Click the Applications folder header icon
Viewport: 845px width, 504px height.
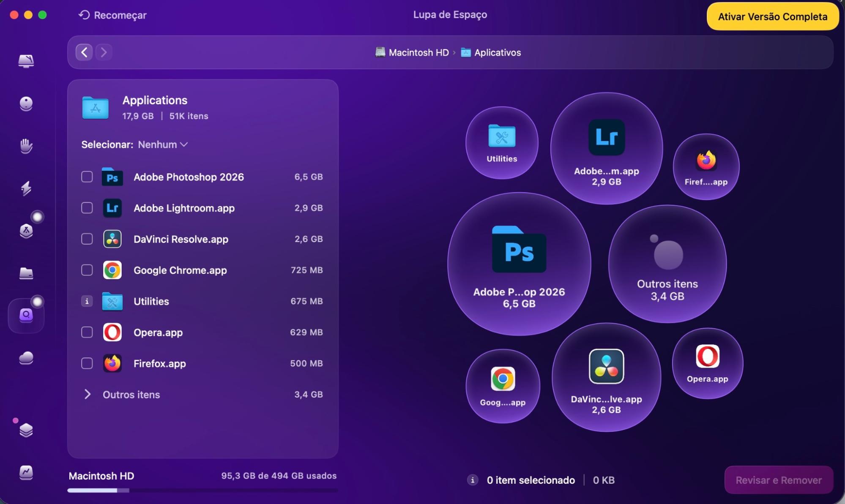click(95, 108)
